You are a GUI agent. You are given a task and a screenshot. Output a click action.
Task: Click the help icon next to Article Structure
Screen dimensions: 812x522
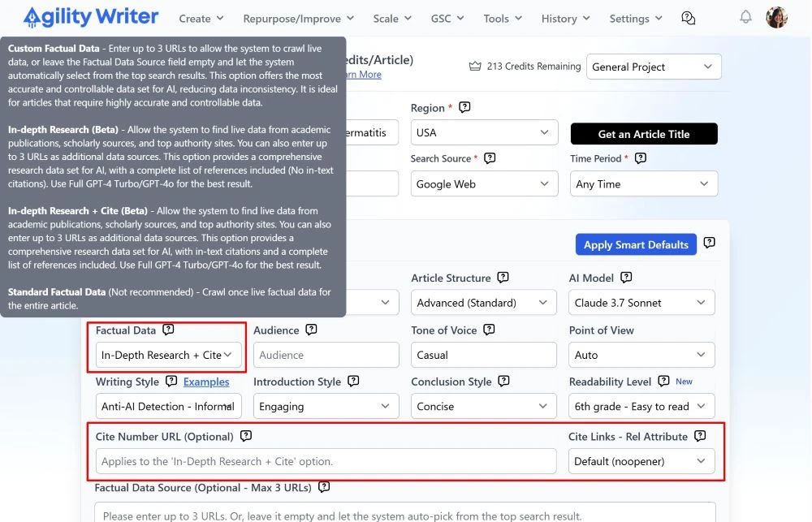(x=503, y=277)
